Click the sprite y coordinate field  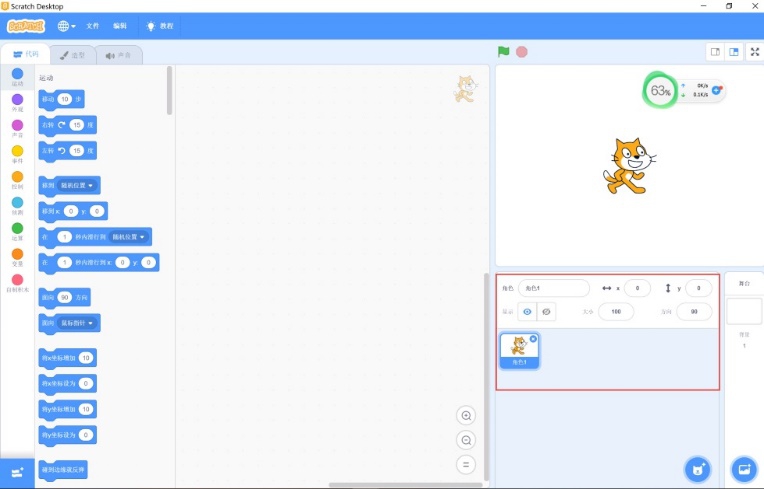[698, 288]
